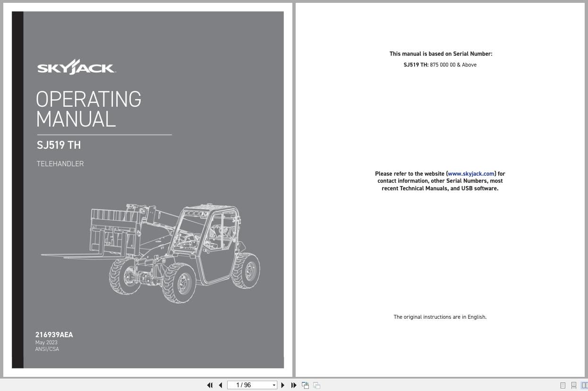Viewport: 588px width, 391px height.
Task: Click the vertical scrollbar track
Action: [x=586, y=189]
